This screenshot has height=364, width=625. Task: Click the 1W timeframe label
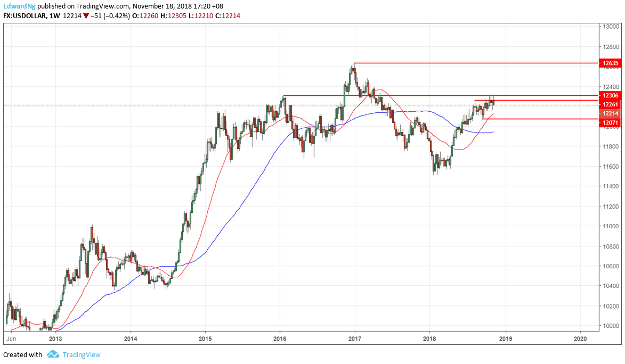[x=54, y=16]
